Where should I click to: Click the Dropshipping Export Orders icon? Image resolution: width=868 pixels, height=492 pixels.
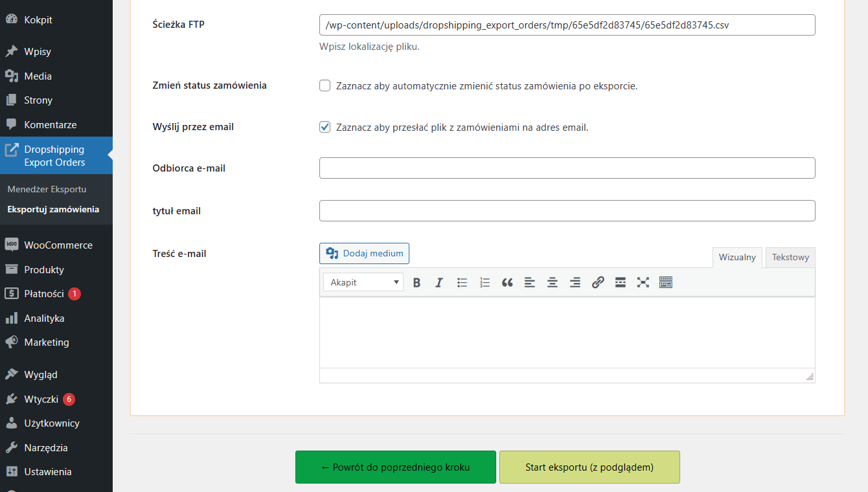pos(12,150)
